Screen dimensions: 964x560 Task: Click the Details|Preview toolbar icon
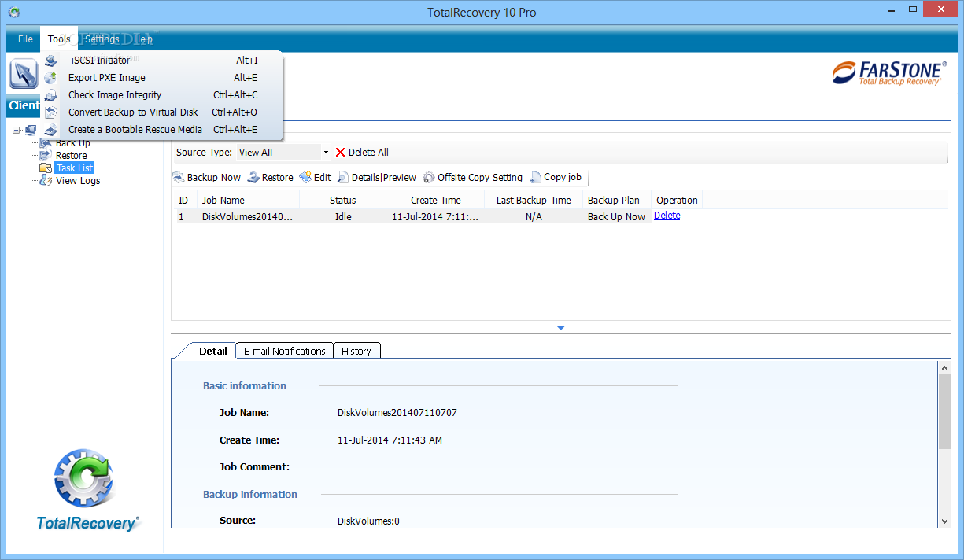[x=343, y=178]
